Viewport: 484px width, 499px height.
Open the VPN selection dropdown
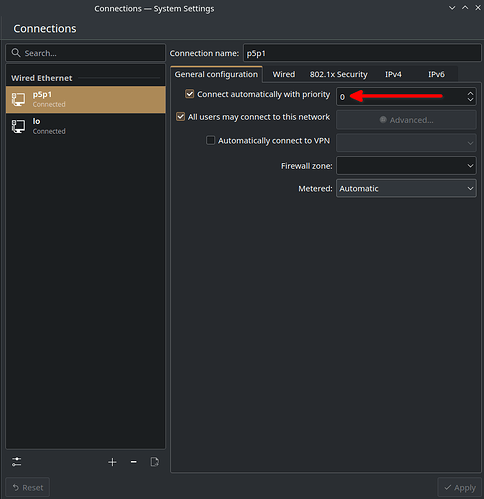406,143
